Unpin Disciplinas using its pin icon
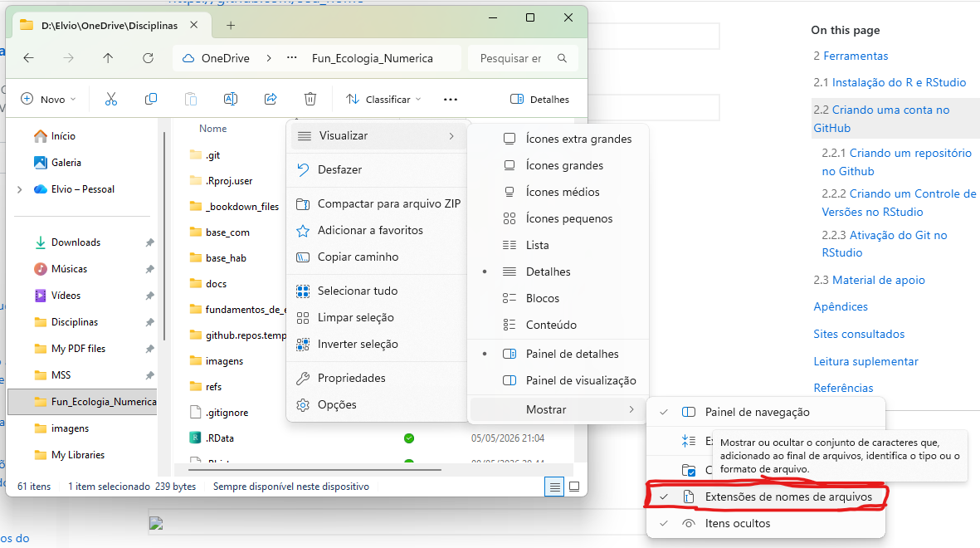 (x=149, y=322)
